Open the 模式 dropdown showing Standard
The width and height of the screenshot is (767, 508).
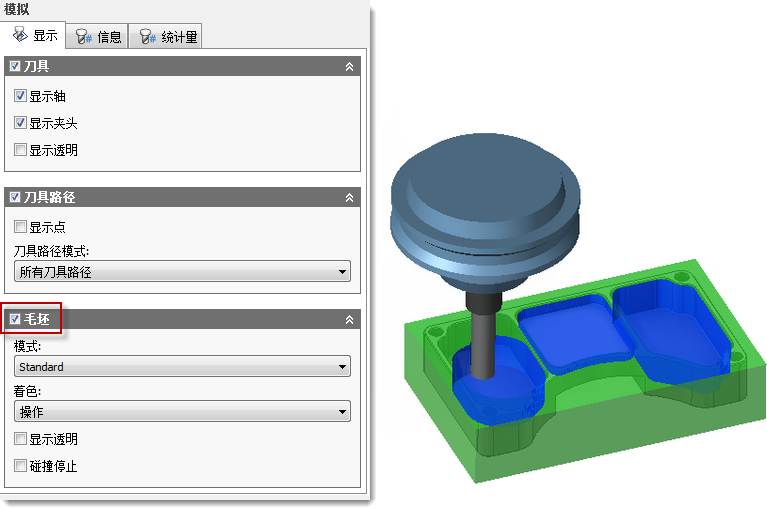(x=182, y=366)
